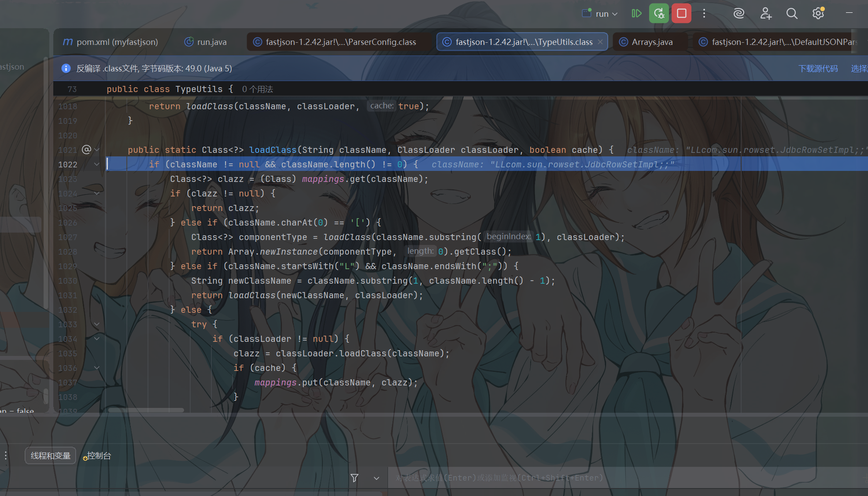Open the run configuration dropdown

(x=600, y=14)
